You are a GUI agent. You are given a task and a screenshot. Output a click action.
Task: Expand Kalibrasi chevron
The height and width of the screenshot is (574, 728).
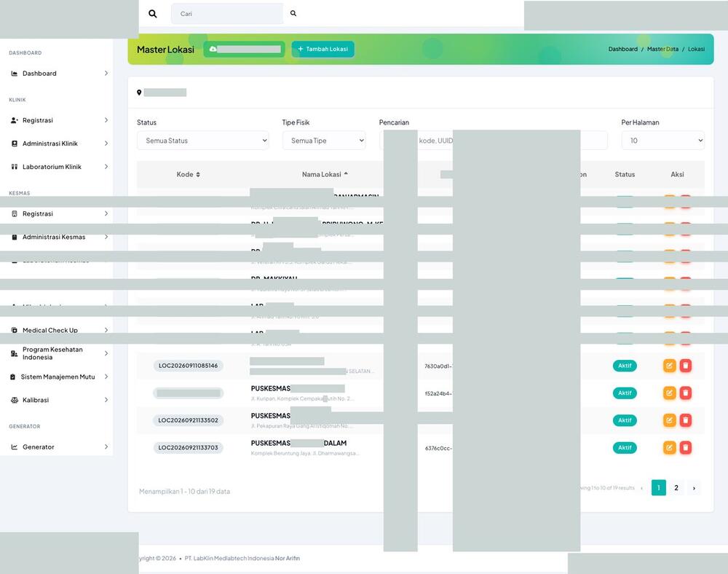[x=106, y=400]
